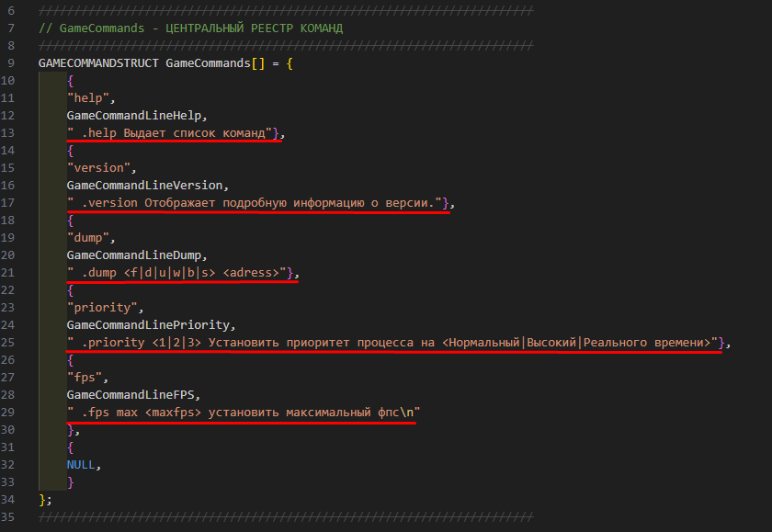Click the GAMECOMMANDSTRUCT type name

[98, 62]
